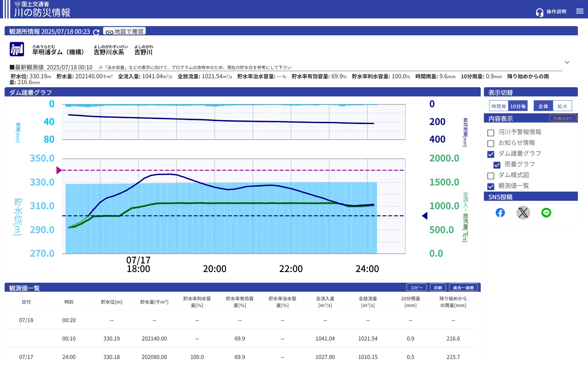Click the 貯水量[千m³] column header
This screenshot has height=366, width=588.
coord(154,302)
